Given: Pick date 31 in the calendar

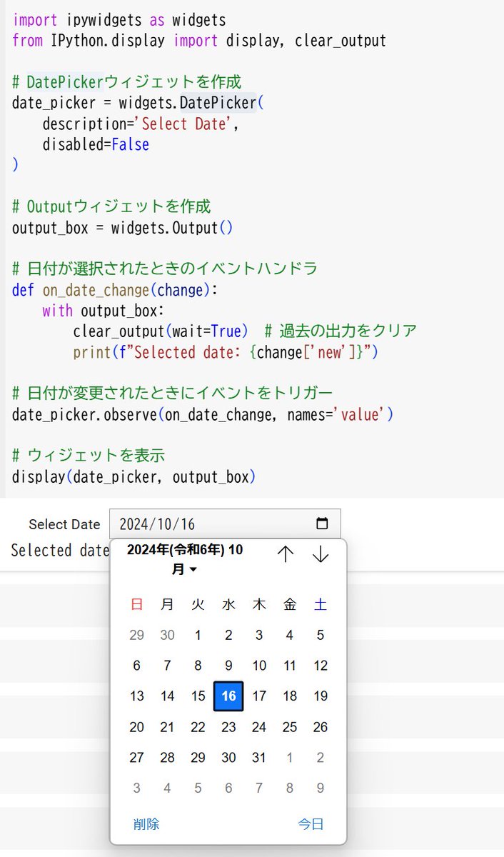Looking at the screenshot, I should [x=259, y=758].
